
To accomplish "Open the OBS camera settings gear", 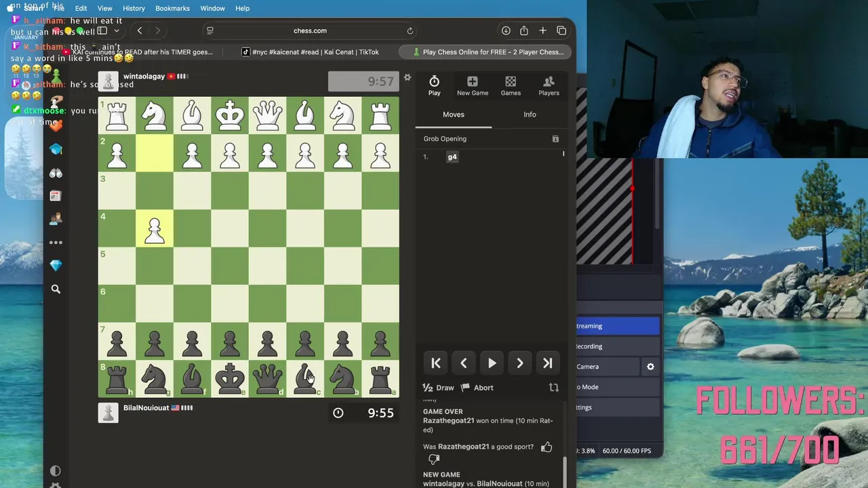I will click(650, 367).
